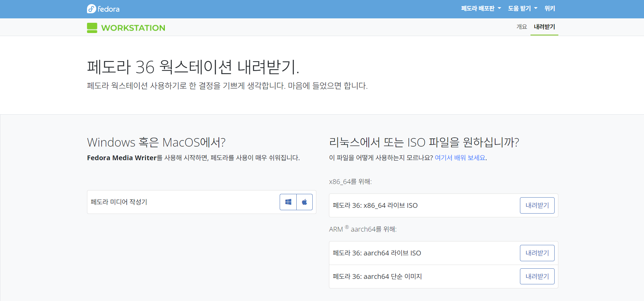The width and height of the screenshot is (644, 301).
Task: Open the 위키 link in top bar
Action: pyautogui.click(x=550, y=9)
